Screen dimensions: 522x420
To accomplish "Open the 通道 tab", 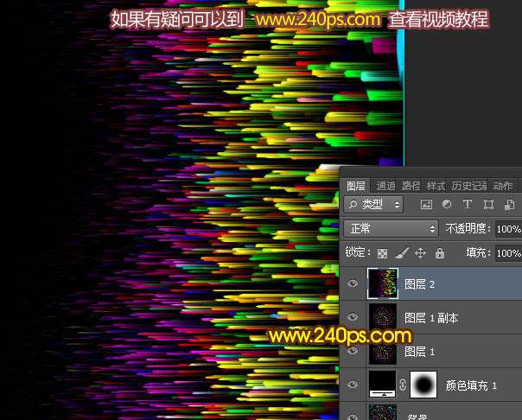I will tap(385, 186).
